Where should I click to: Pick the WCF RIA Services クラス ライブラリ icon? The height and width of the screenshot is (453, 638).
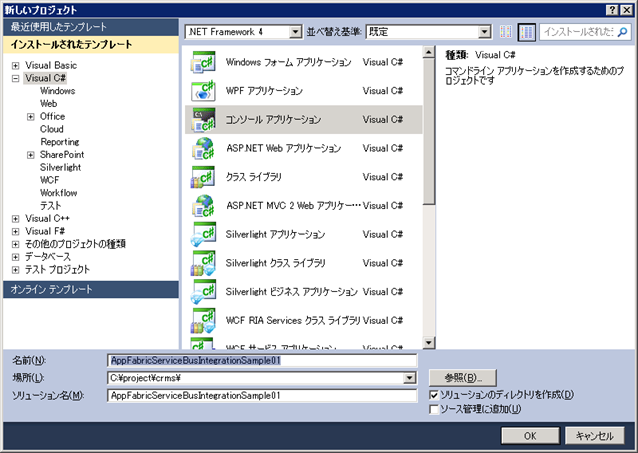(203, 320)
